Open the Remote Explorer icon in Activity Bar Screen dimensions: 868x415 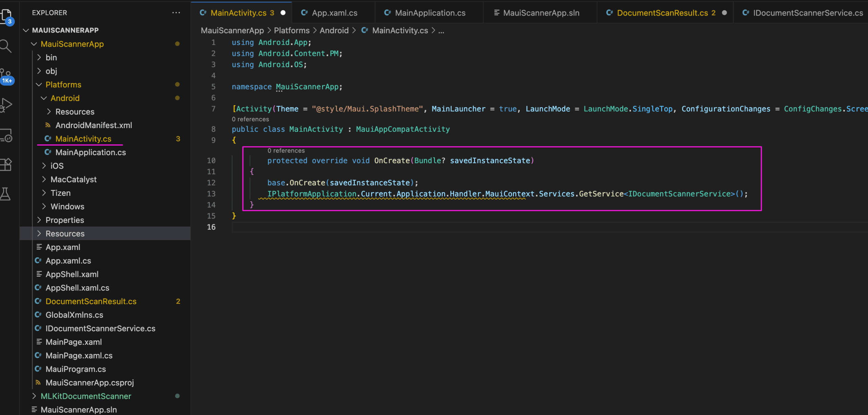click(7, 136)
